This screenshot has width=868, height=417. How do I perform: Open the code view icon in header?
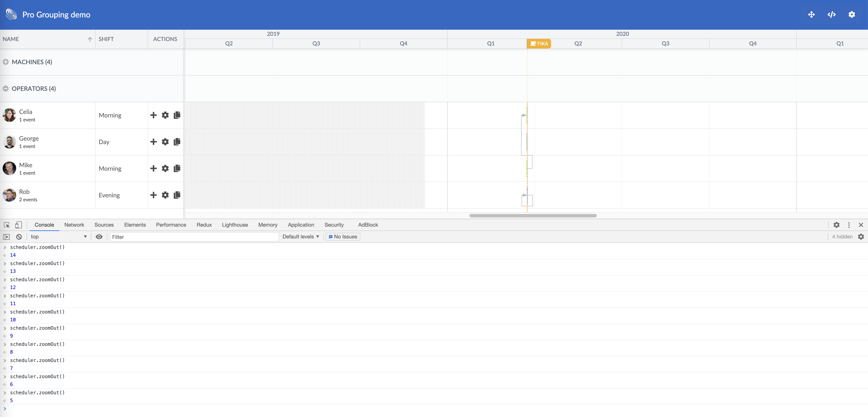832,14
